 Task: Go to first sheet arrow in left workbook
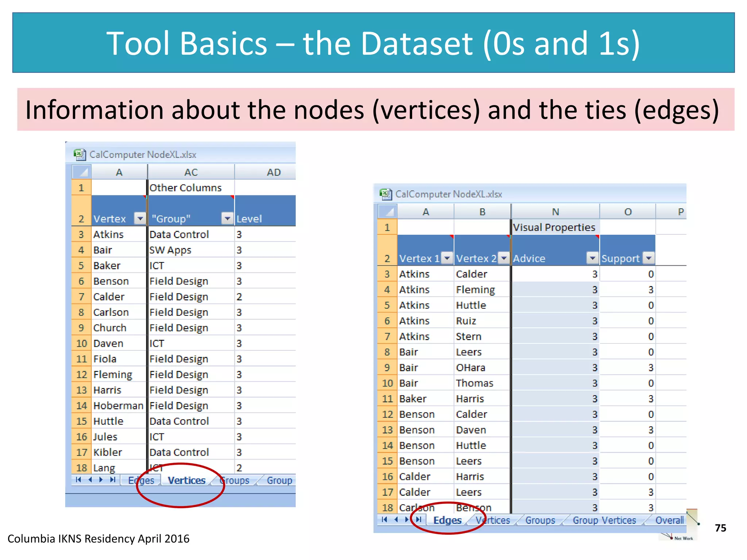(x=78, y=480)
